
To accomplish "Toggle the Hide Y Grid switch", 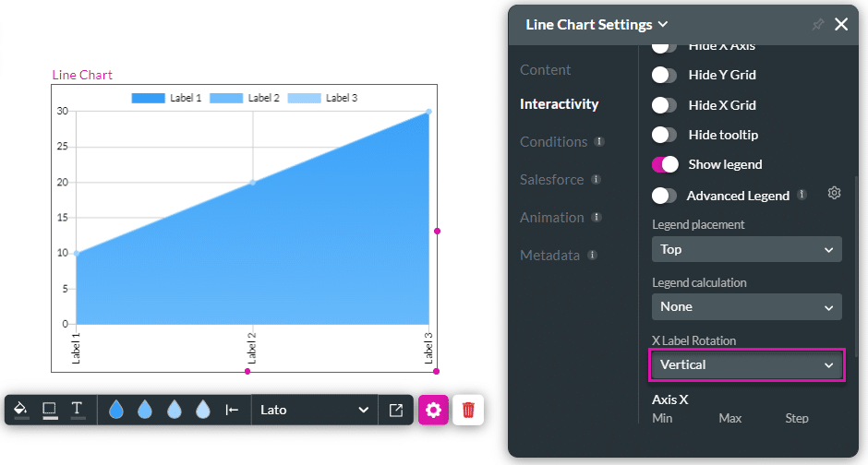I will 664,75.
